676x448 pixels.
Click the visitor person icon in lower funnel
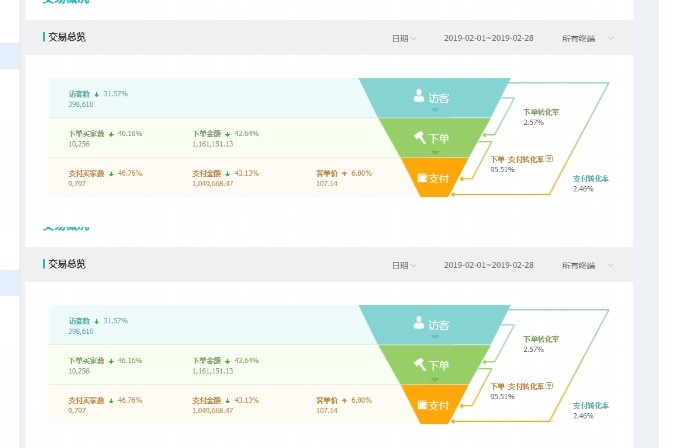pos(419,323)
